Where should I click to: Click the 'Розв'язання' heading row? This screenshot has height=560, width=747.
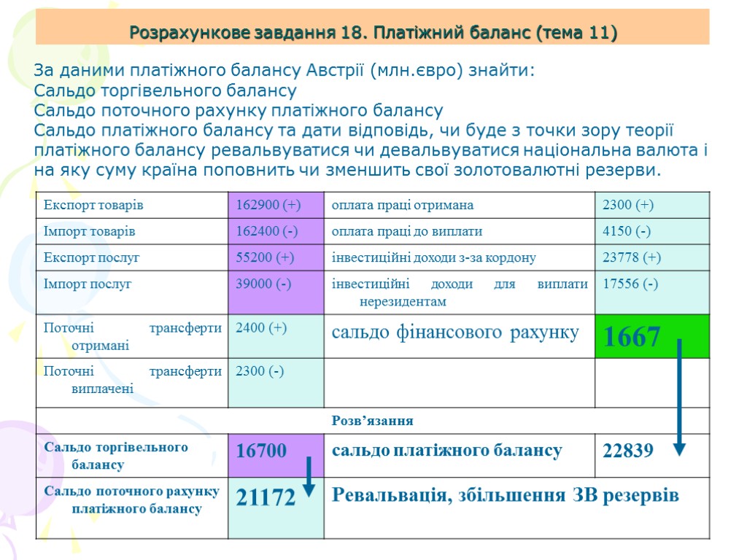click(373, 421)
